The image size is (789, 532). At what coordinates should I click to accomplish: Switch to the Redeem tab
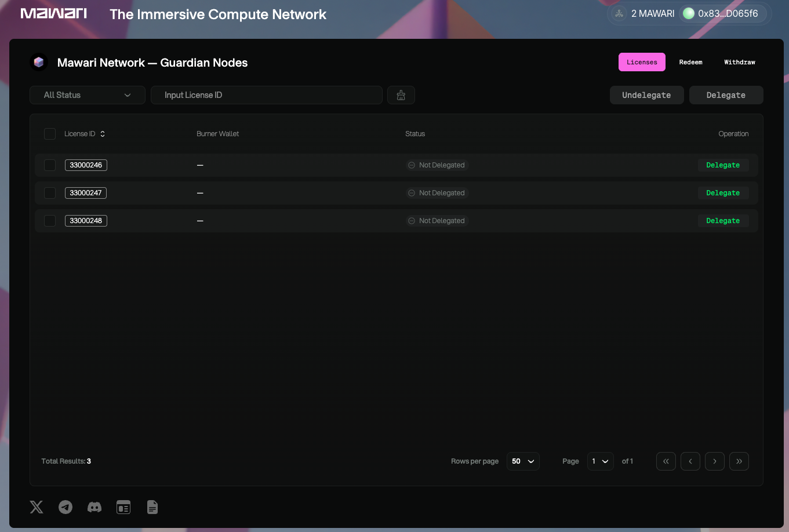690,62
